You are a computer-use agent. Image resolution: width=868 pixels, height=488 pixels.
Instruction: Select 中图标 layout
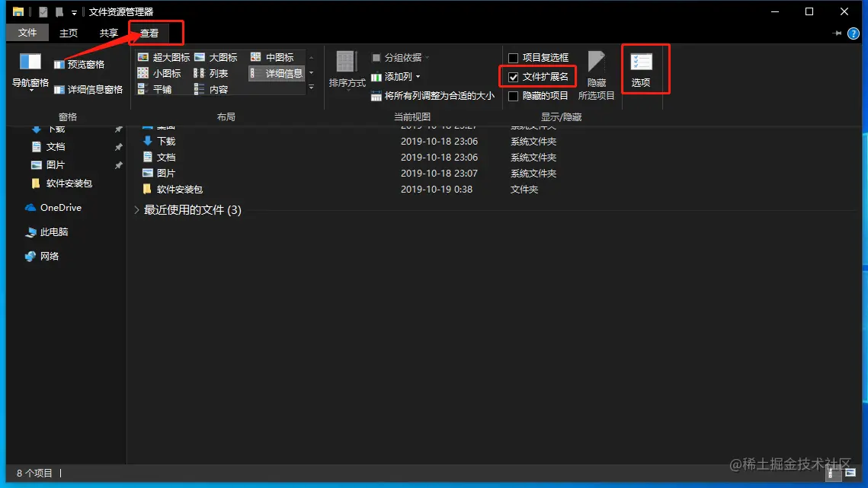point(272,58)
